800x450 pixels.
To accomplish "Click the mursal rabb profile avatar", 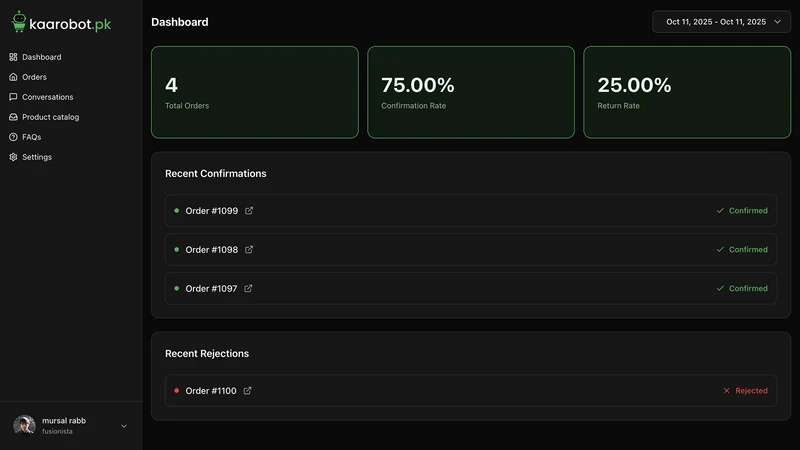I will [x=24, y=425].
